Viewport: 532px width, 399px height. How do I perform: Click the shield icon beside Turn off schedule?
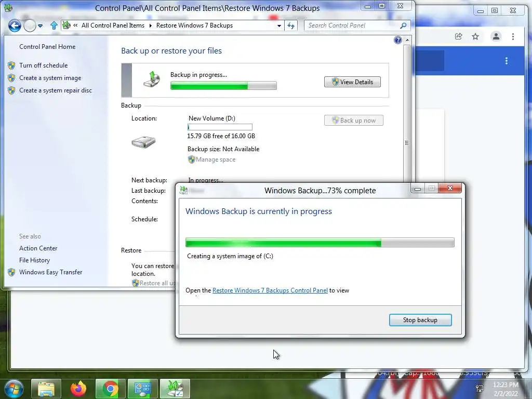11,65
